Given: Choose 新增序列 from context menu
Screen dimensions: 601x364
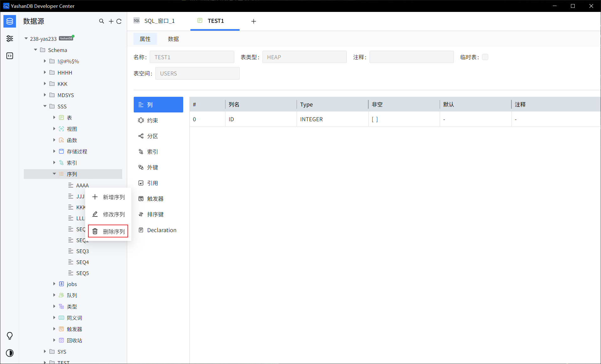Looking at the screenshot, I should 108,197.
